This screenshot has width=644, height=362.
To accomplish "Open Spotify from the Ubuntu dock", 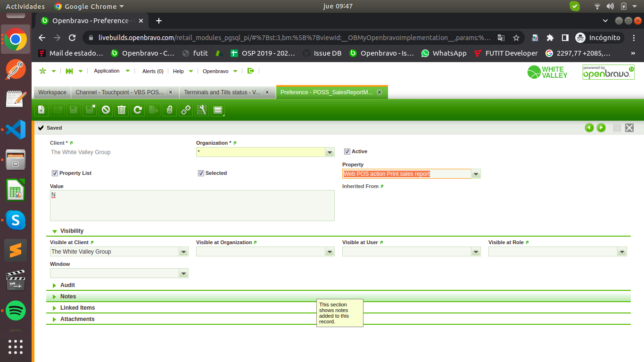I will [16, 311].
